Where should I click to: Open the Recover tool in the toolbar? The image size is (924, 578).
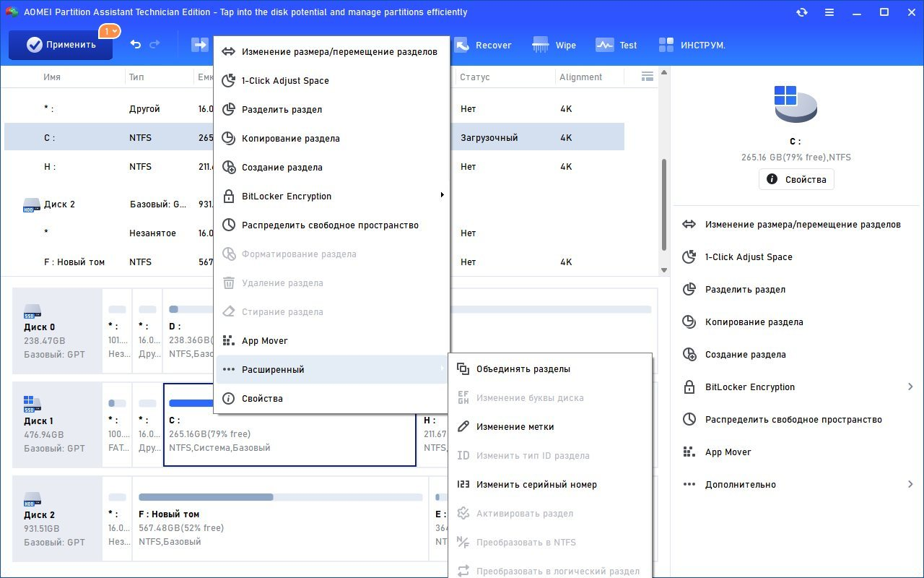pos(482,45)
